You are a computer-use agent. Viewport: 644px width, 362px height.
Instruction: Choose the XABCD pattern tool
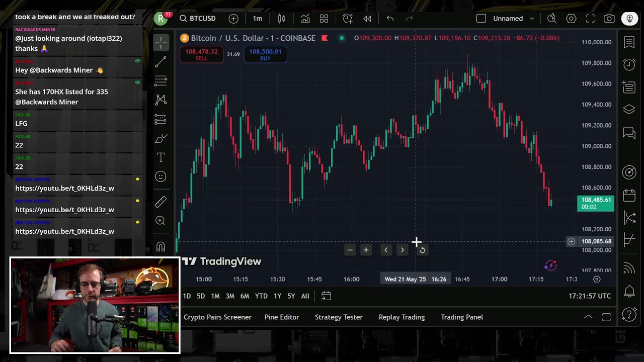pyautogui.click(x=160, y=100)
